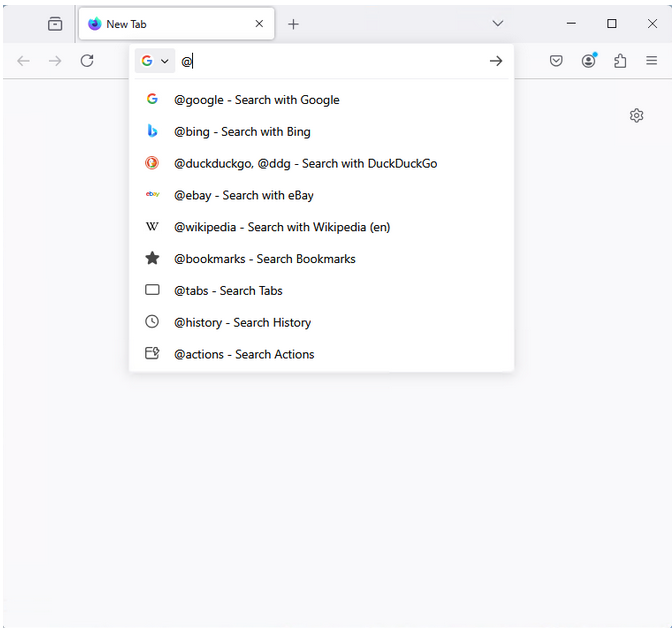Image resolution: width=672 pixels, height=628 pixels.
Task: Click the new tab personalize gear icon
Action: tap(637, 116)
